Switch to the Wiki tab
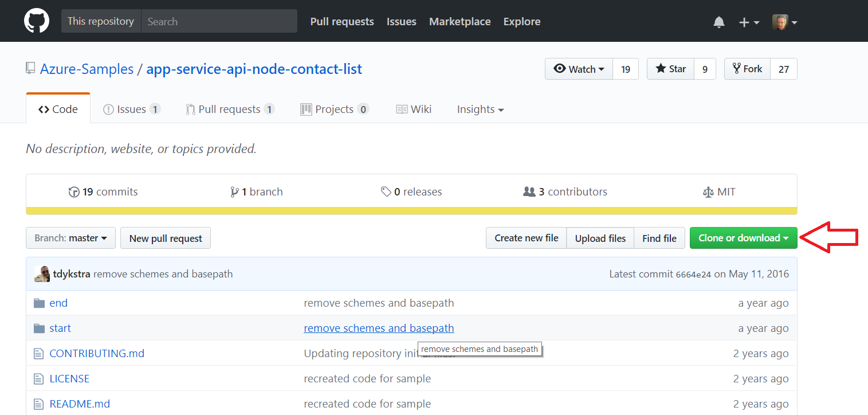Viewport: 868px width, 415px height. [x=414, y=109]
